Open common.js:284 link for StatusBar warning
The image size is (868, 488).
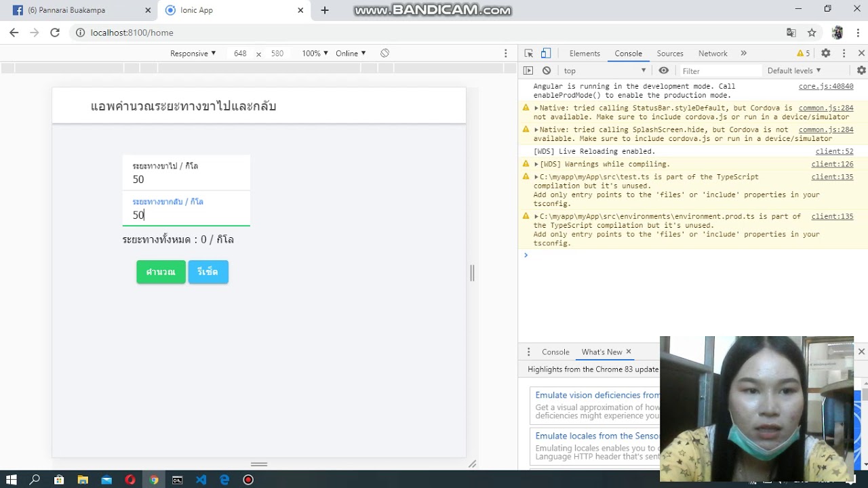coord(826,108)
